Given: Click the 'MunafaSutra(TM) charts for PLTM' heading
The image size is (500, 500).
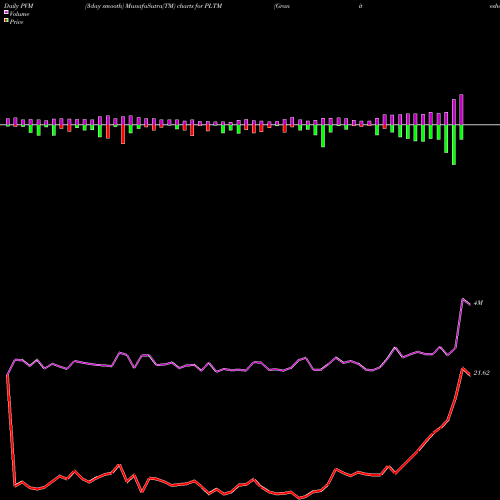Looking at the screenshot, I should (x=174, y=6).
